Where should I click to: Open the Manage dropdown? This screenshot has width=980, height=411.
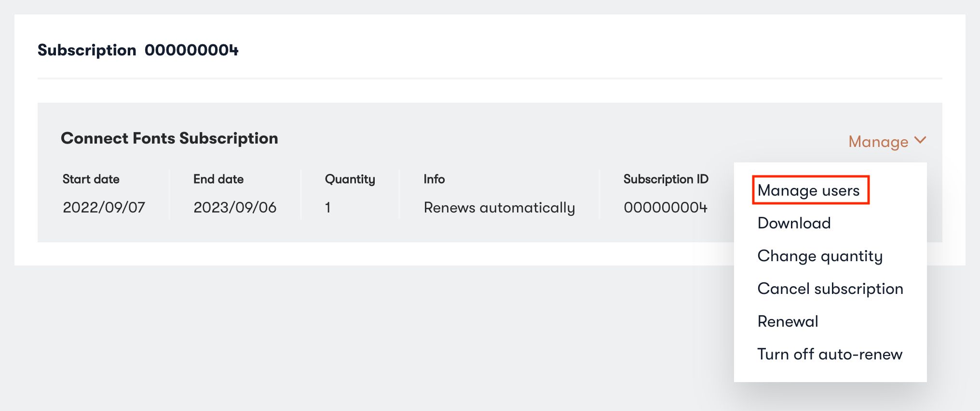click(x=887, y=142)
